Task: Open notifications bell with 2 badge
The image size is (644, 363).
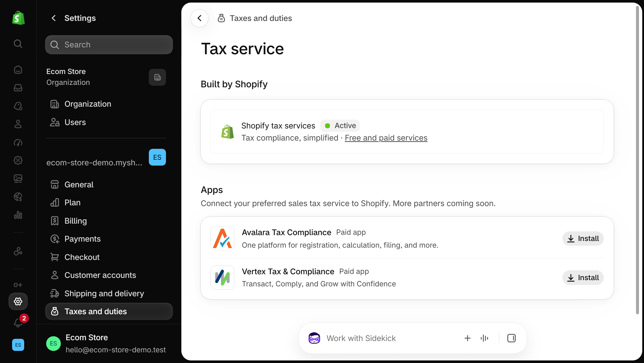Action: 19,322
